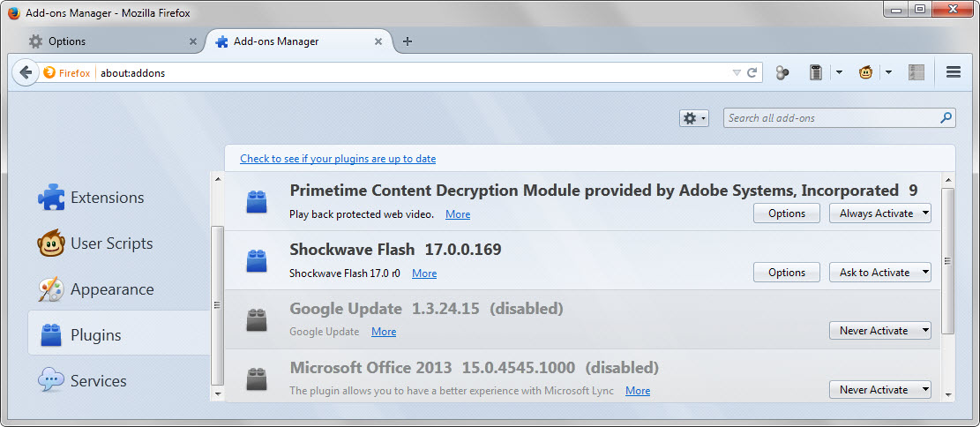Open the Extensions category
The height and width of the screenshot is (427, 980).
tap(119, 198)
